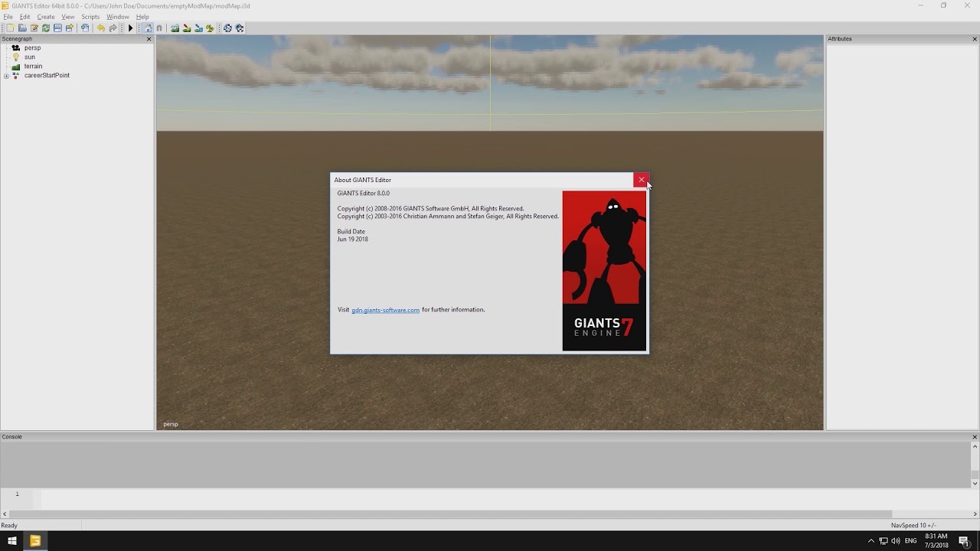
Task: Click the Open file folder icon
Action: point(22,28)
